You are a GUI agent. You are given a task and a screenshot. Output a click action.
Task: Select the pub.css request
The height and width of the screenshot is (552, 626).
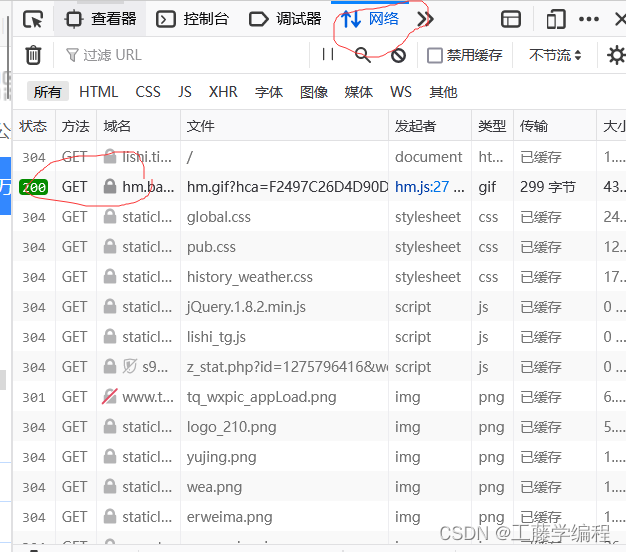(211, 247)
